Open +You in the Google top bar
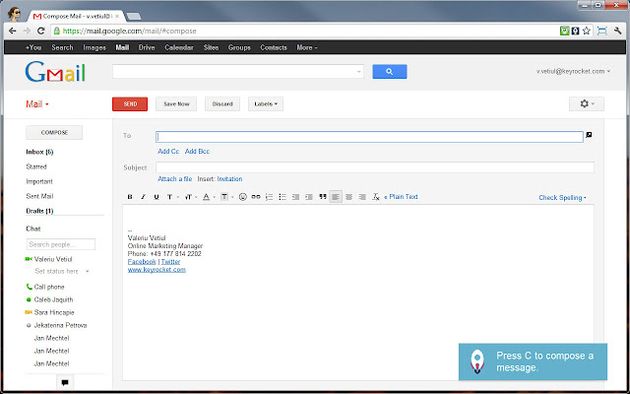Screen dimensions: 630x394 pos(33,47)
